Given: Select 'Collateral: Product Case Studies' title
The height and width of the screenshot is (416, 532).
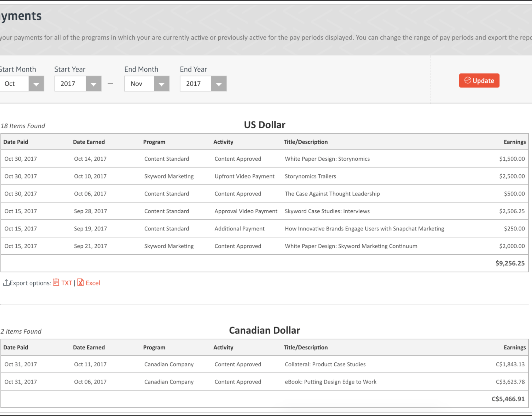Looking at the screenshot, I should click(x=325, y=364).
